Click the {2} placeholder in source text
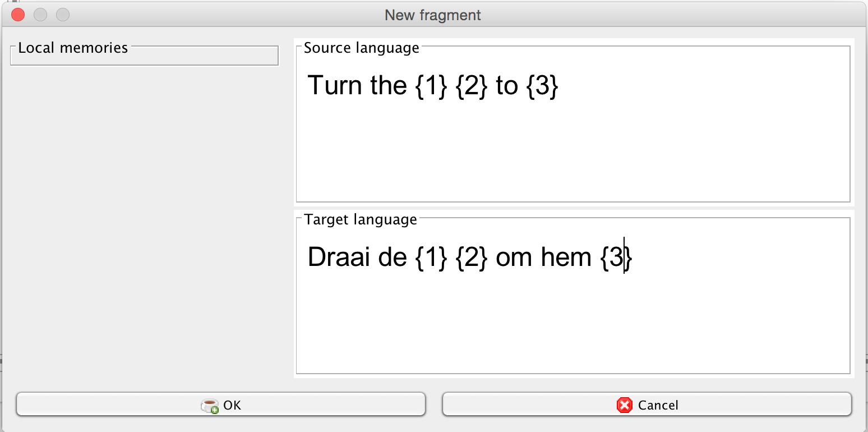 472,86
